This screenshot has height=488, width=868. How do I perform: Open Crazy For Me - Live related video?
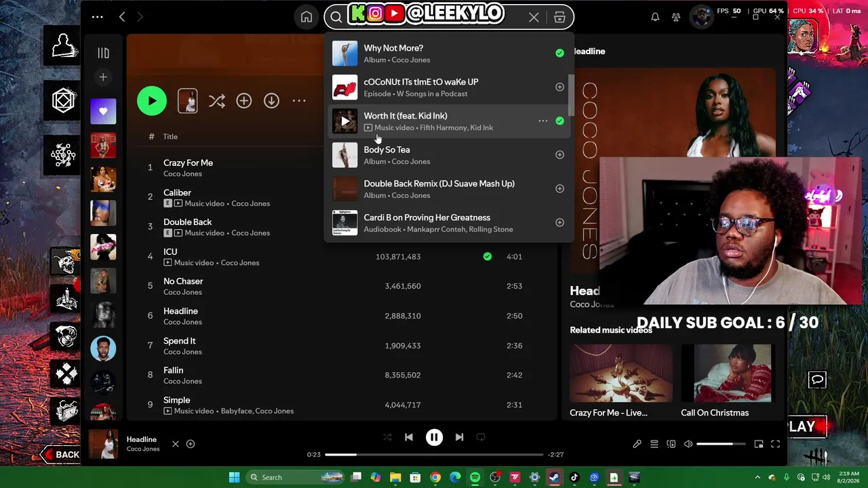(x=621, y=381)
